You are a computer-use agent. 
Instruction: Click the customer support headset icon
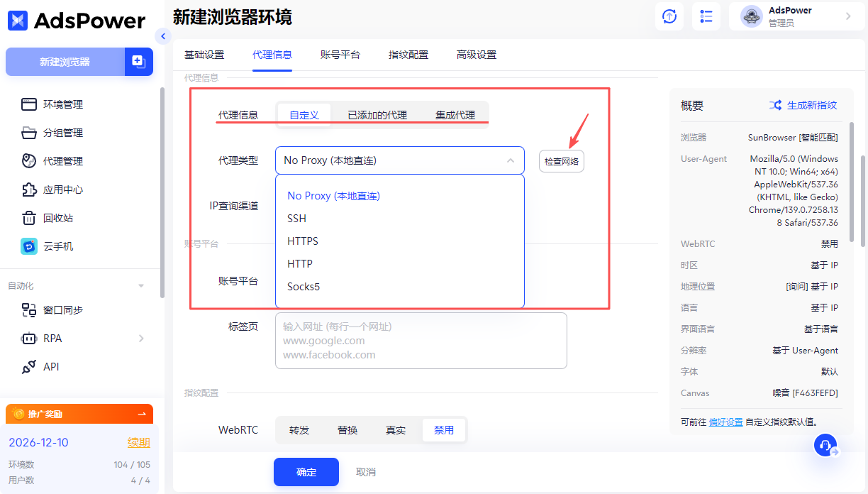[x=825, y=445]
